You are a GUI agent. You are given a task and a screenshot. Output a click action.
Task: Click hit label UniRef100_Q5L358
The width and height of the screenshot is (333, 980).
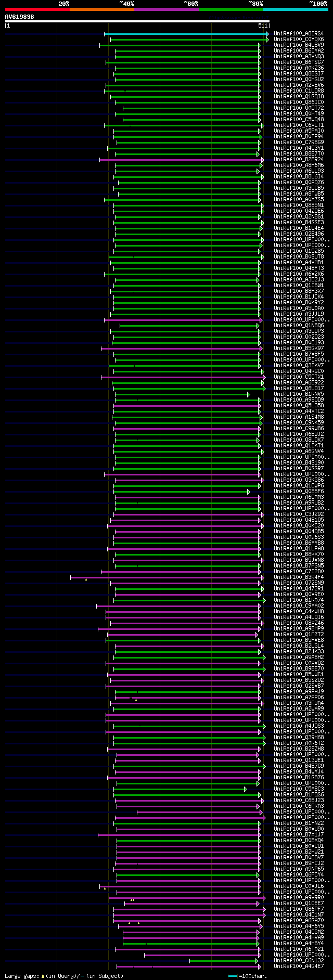[x=299, y=406]
